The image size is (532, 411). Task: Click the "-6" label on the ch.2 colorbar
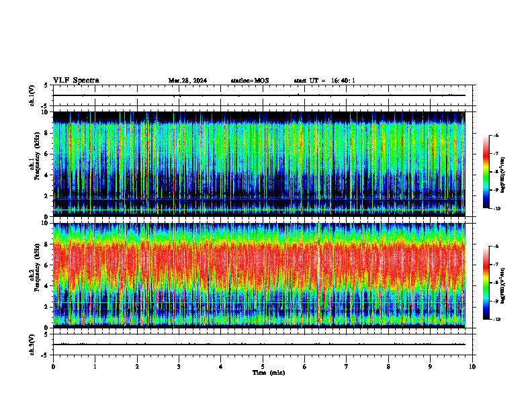click(496, 246)
